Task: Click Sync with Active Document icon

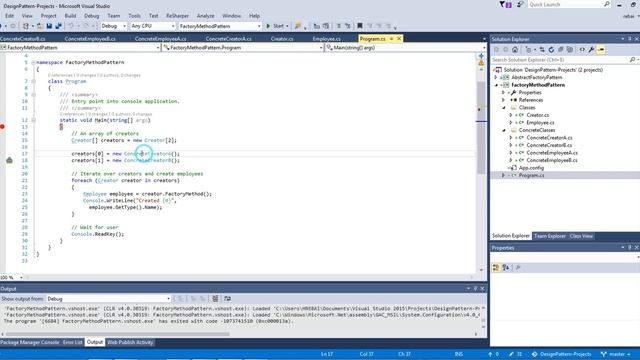Action: [x=542, y=49]
